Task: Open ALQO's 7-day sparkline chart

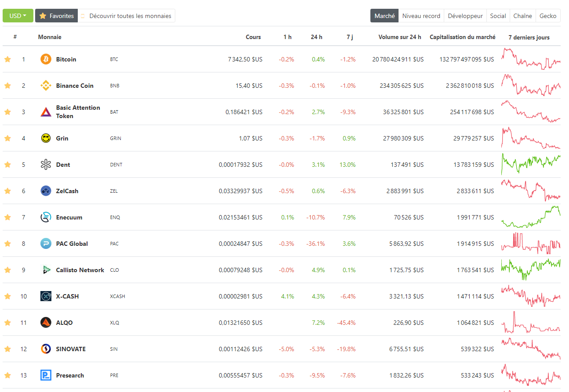Action: (531, 323)
